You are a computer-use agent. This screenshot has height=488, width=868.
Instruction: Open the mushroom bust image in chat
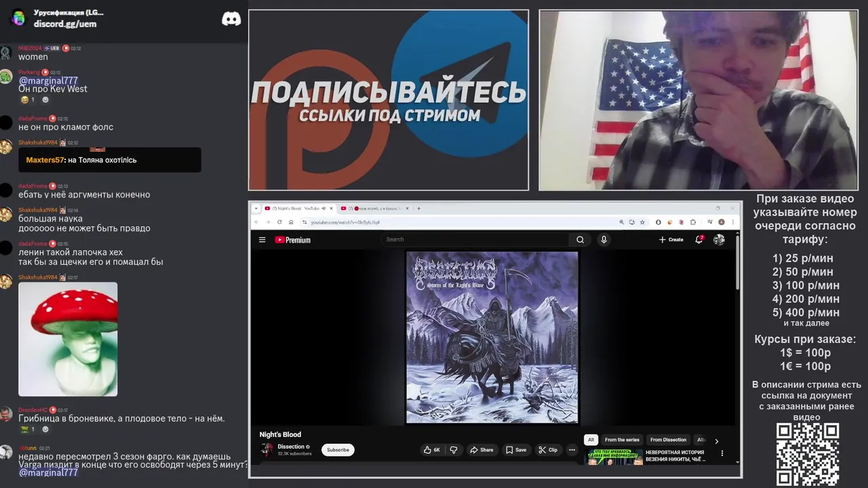[x=68, y=339]
